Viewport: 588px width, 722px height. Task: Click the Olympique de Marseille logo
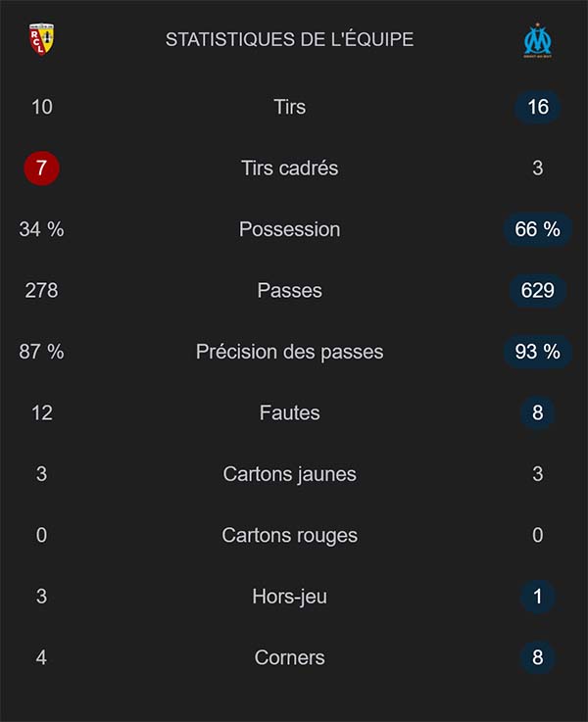(x=537, y=40)
